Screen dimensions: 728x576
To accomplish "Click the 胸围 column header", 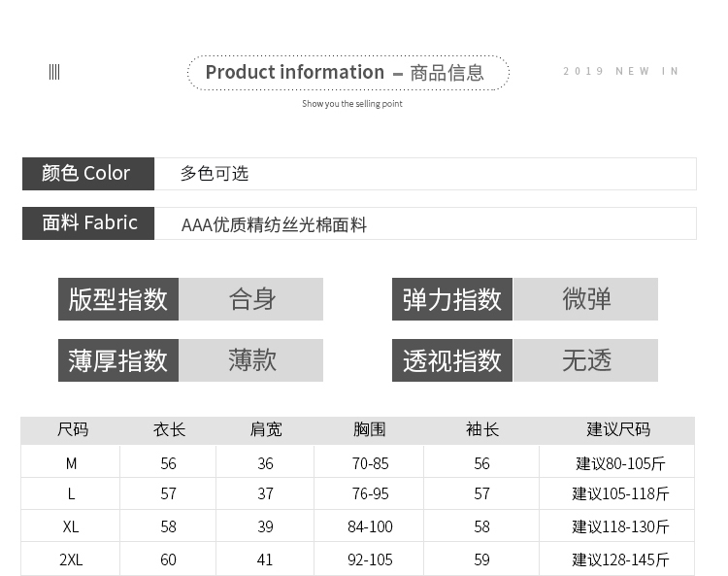I will point(370,429).
